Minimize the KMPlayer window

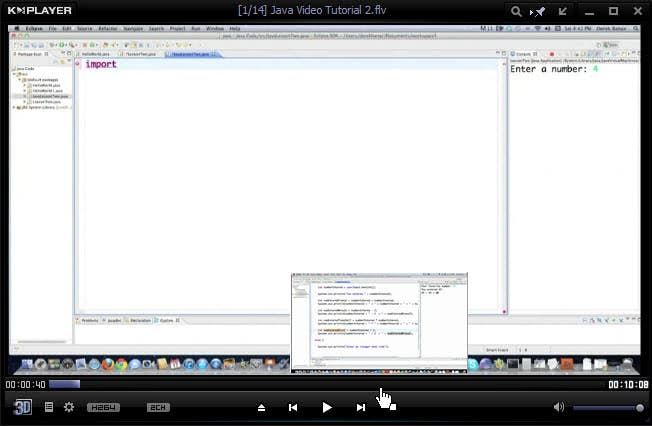pyautogui.click(x=589, y=13)
